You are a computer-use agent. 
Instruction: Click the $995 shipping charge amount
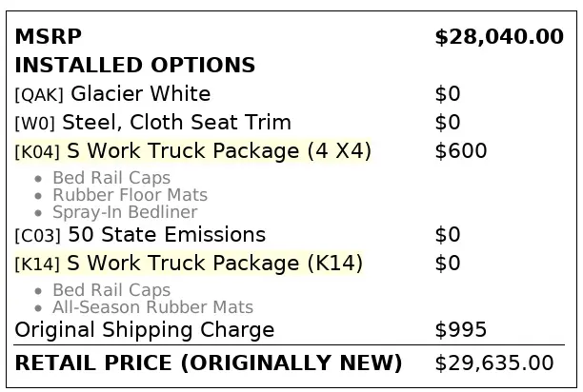click(460, 330)
